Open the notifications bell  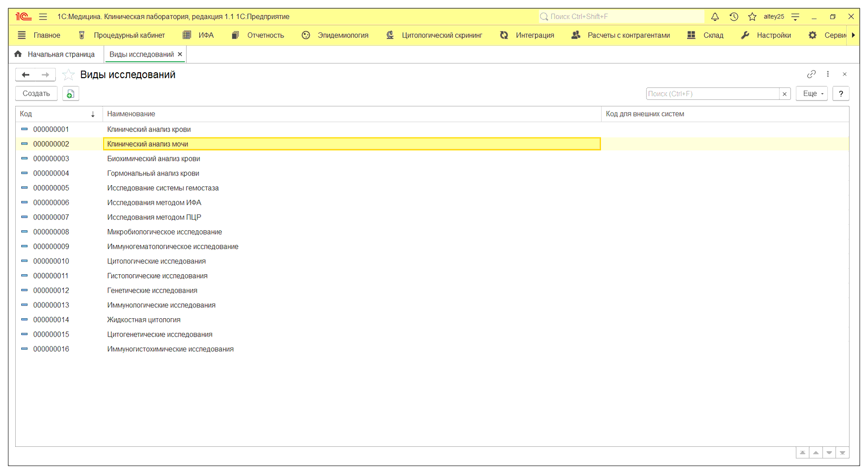715,17
